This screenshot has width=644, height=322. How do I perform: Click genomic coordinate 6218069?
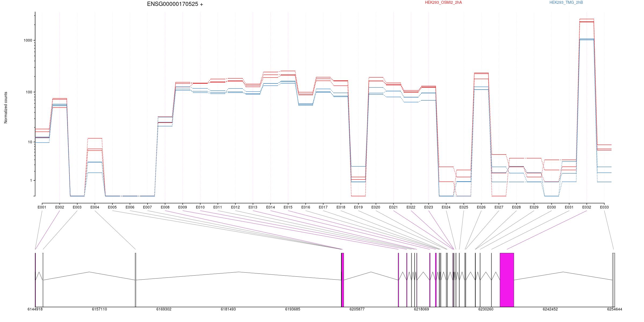pos(422,309)
